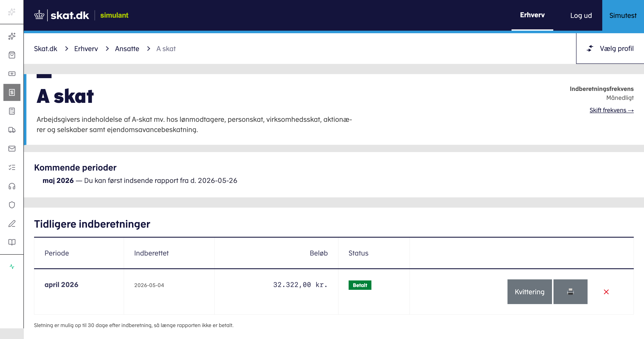Open the open-book sidebar icon

[x=12, y=242]
